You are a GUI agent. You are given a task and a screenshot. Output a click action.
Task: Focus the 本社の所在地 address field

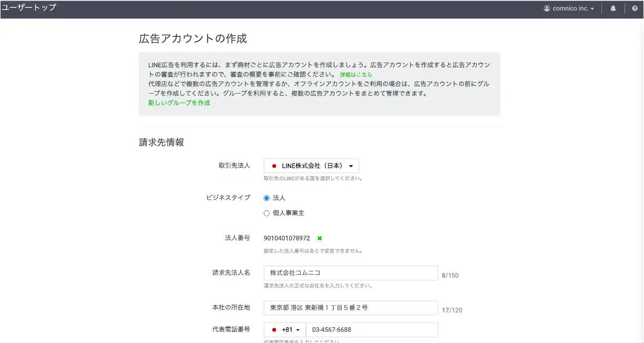pos(351,308)
